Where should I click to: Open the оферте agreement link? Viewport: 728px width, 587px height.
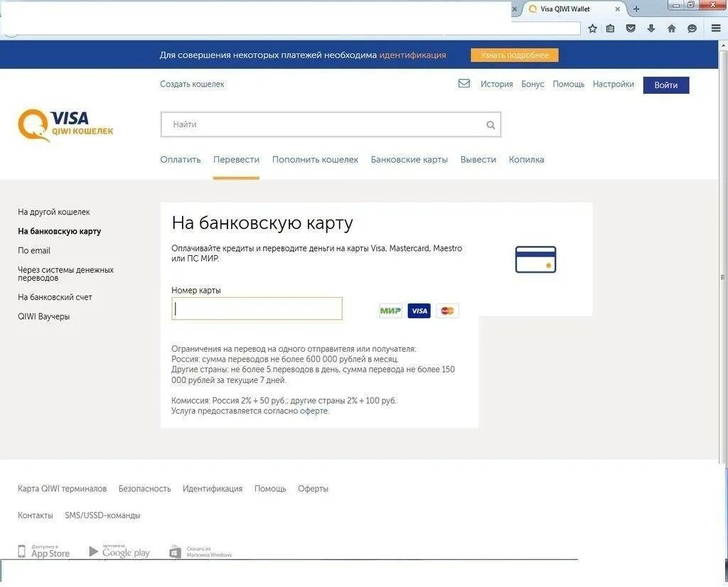click(314, 411)
